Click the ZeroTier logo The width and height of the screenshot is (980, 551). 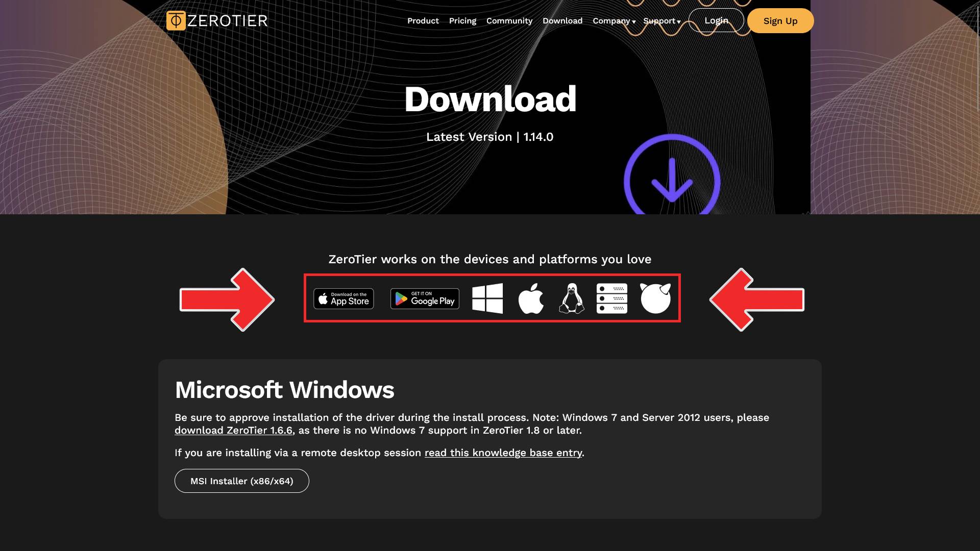tap(217, 20)
